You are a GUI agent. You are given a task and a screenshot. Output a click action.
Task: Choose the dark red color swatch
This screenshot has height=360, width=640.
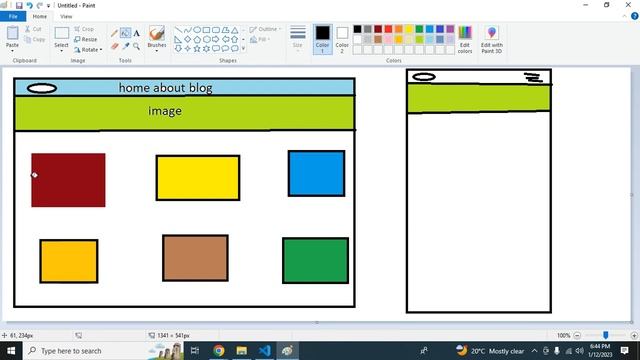(x=378, y=29)
